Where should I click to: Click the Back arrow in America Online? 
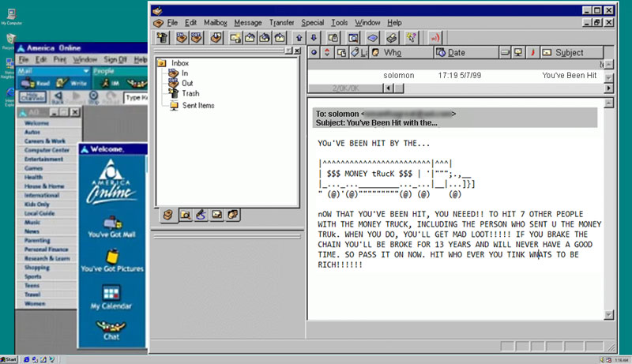(58, 97)
